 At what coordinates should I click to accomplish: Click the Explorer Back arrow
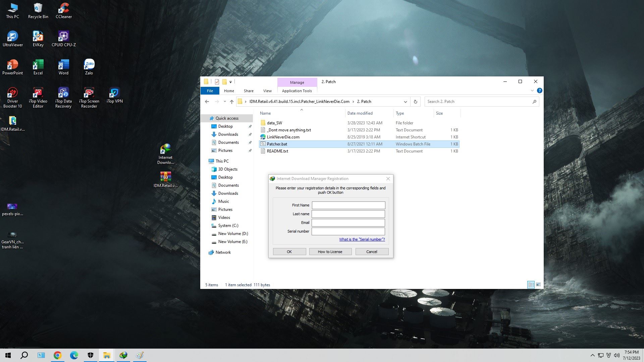[x=207, y=102]
